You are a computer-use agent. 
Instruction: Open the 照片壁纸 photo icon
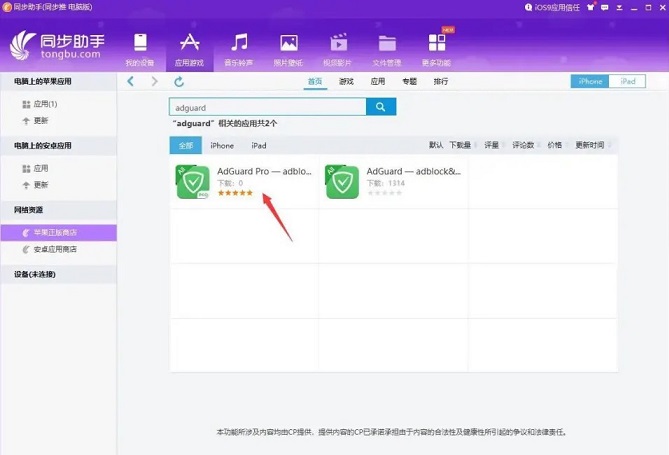pyautogui.click(x=289, y=43)
